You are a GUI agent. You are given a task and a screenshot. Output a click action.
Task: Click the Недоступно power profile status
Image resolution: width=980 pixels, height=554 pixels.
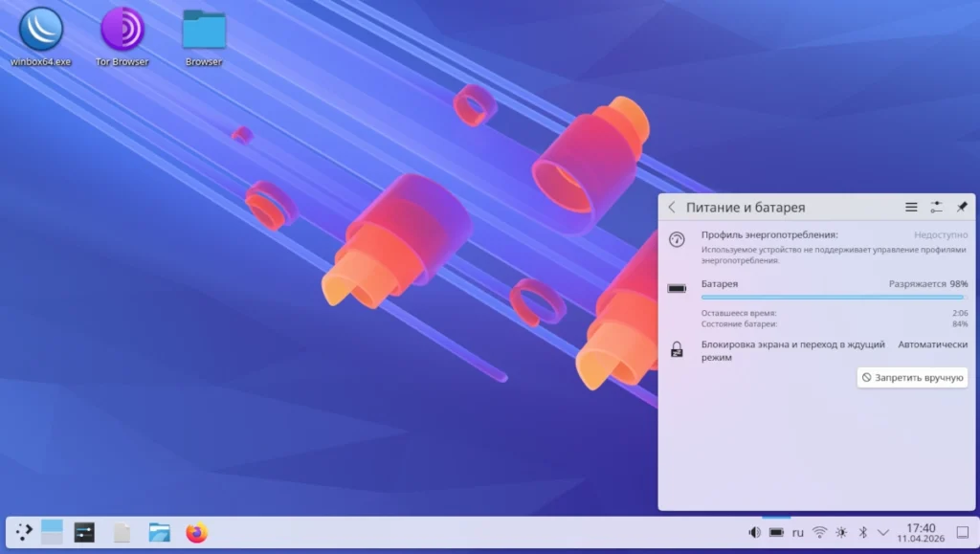941,235
